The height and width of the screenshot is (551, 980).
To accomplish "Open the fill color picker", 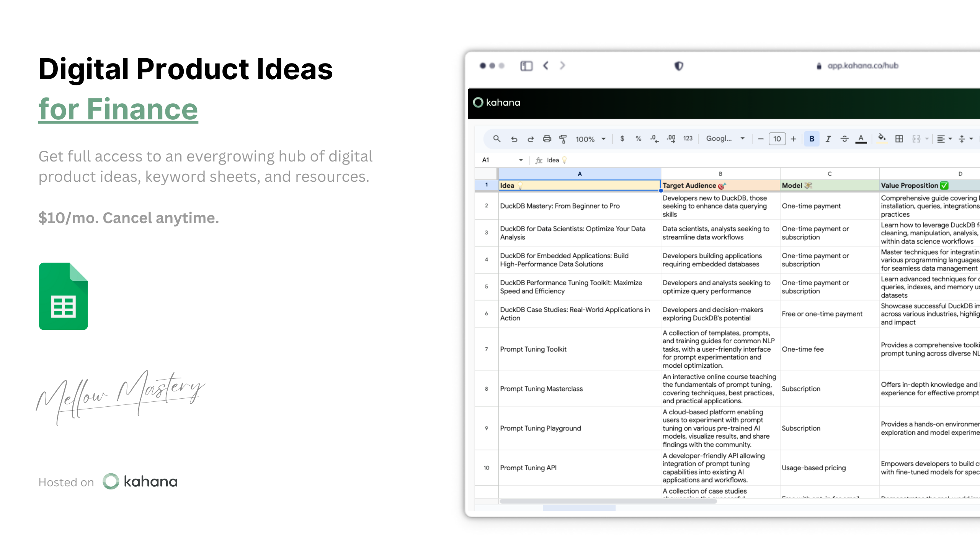I will [882, 139].
